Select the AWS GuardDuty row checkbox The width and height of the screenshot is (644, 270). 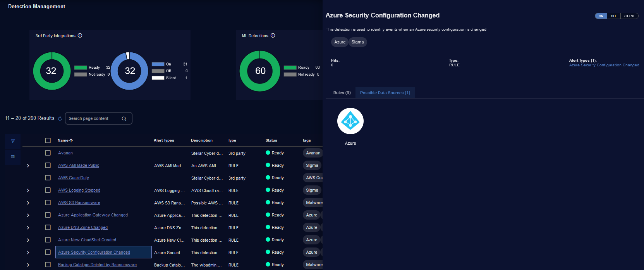pyautogui.click(x=48, y=178)
